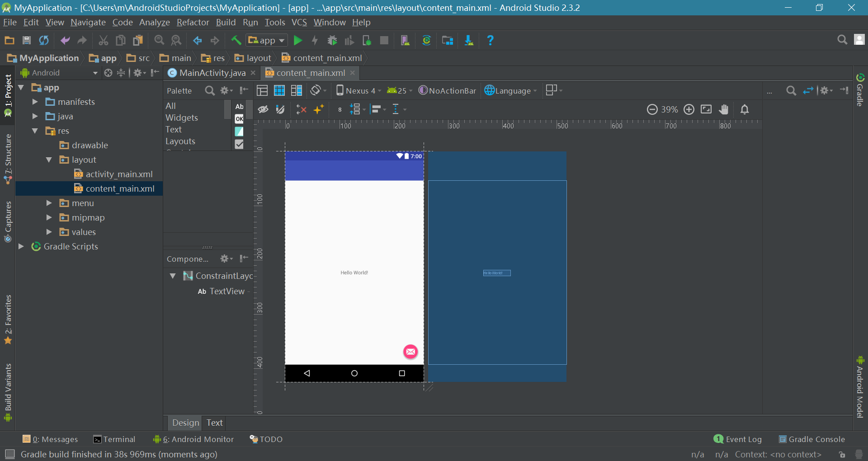
Task: Open the AVD Manager icon
Action: (x=405, y=41)
